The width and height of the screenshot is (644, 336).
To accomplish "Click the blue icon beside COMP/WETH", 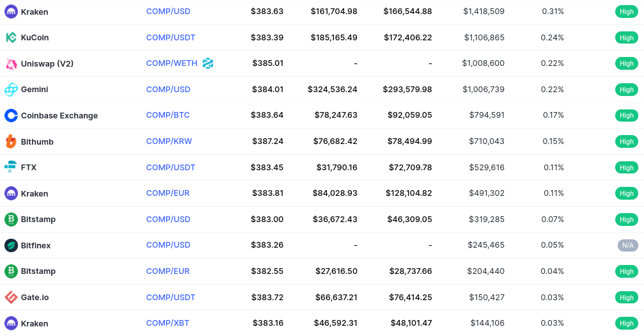I will coord(208,63).
